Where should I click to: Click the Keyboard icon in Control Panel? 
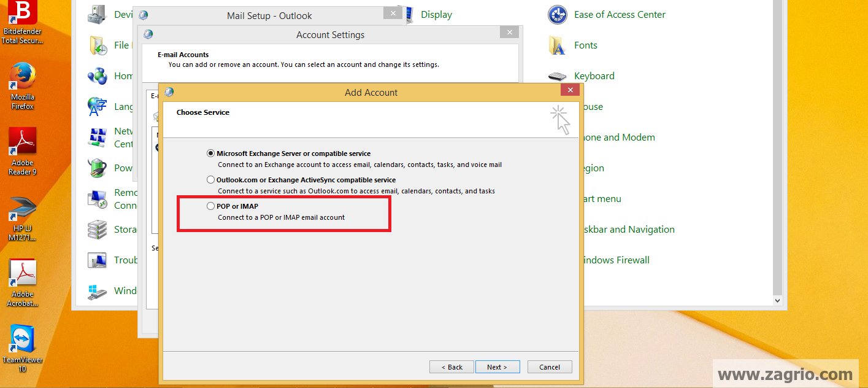(x=557, y=76)
